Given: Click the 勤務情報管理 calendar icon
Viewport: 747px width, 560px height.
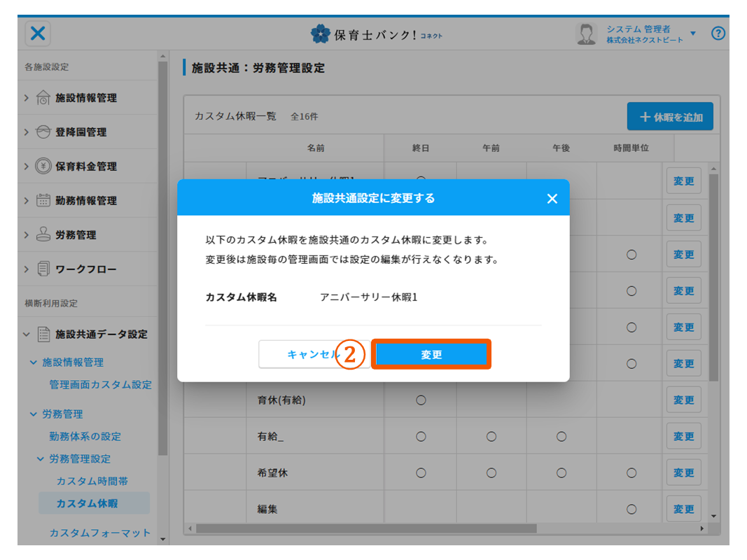Looking at the screenshot, I should (x=43, y=201).
